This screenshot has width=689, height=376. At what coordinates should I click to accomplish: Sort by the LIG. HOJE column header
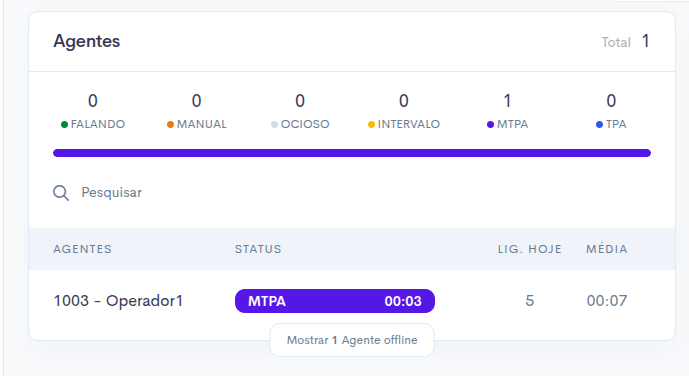tap(529, 249)
